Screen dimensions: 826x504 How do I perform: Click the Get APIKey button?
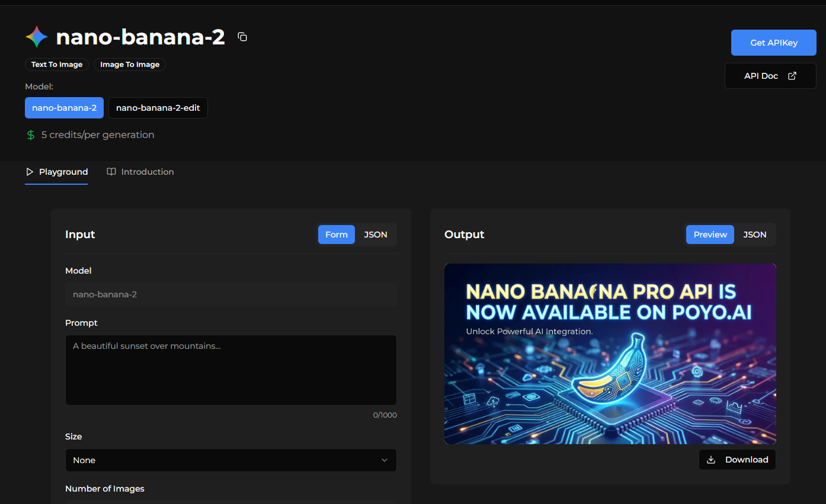773,42
